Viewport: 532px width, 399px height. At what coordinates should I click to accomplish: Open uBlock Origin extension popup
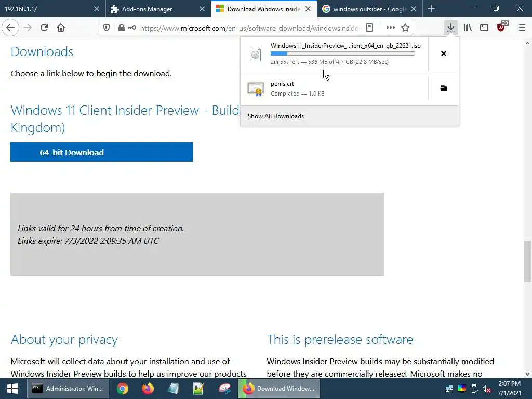point(501,28)
